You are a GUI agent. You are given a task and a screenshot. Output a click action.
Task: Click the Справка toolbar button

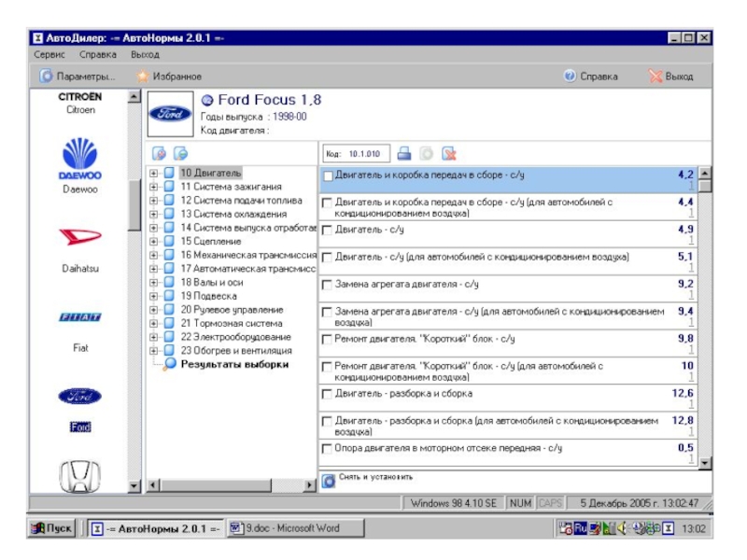tap(591, 77)
